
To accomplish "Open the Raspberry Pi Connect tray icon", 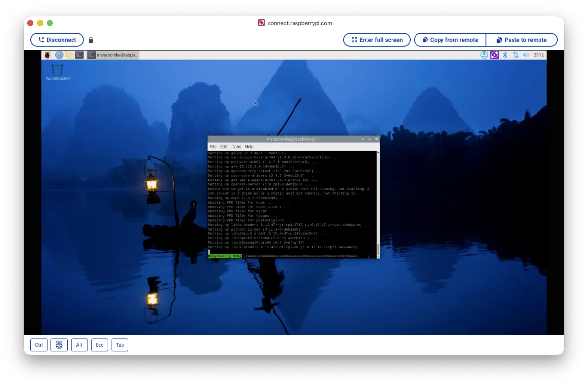I will pyautogui.click(x=494, y=55).
